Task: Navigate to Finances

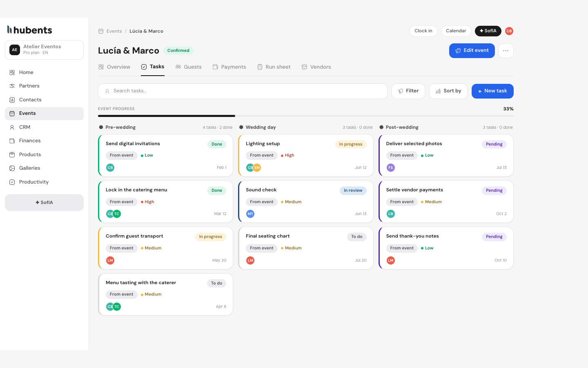Action: coord(44,141)
